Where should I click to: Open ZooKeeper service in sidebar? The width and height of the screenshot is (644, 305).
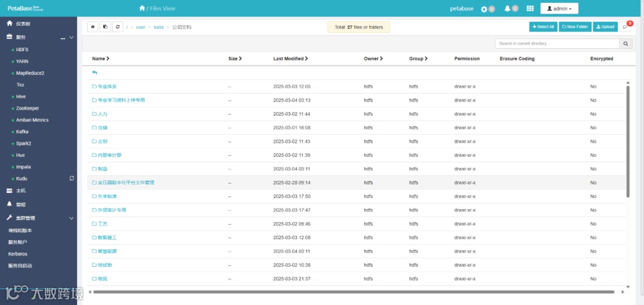click(x=27, y=108)
